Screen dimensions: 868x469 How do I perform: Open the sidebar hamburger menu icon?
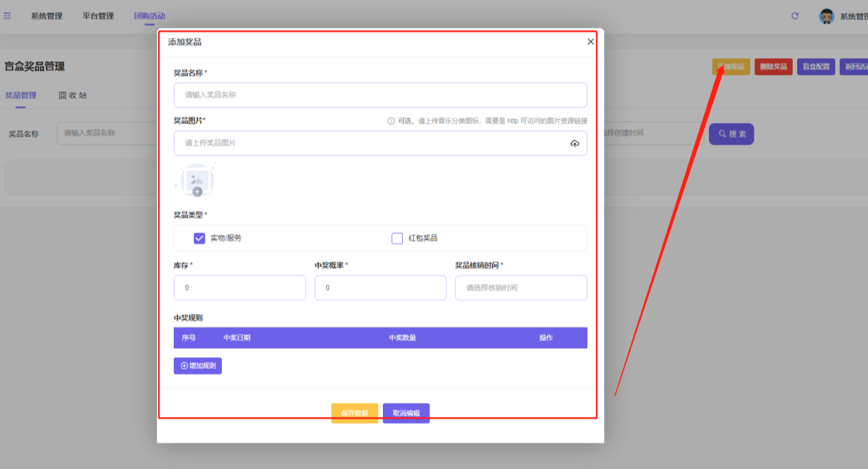coord(8,15)
